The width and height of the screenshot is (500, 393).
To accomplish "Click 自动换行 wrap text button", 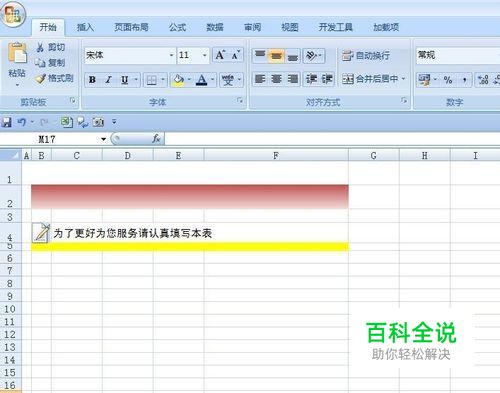I will pos(366,56).
